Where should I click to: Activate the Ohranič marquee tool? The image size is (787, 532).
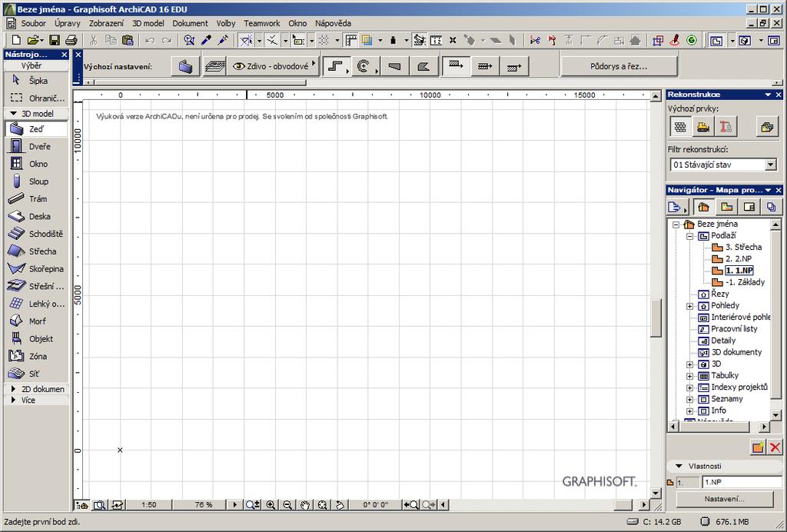[x=35, y=98]
